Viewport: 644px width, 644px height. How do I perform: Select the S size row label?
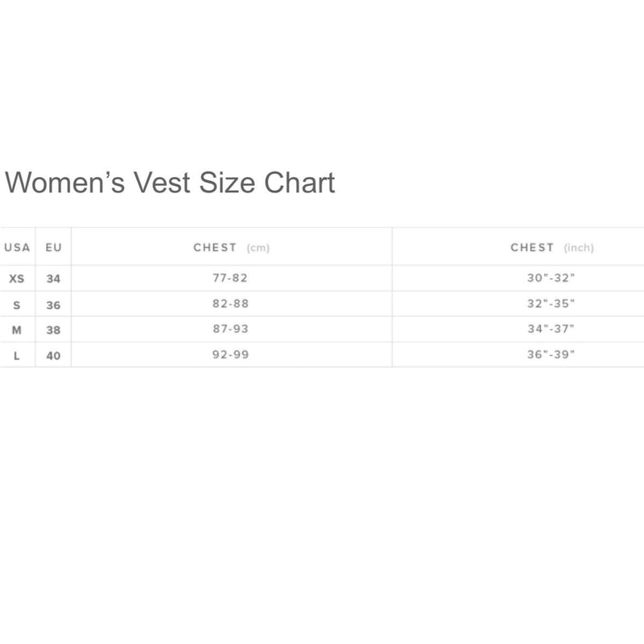[x=17, y=304]
